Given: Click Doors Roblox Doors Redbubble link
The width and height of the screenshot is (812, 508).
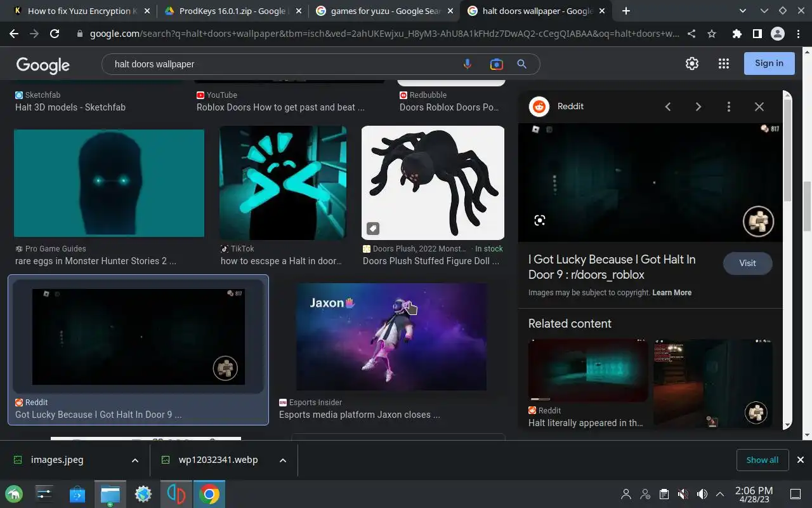Looking at the screenshot, I should pyautogui.click(x=449, y=107).
